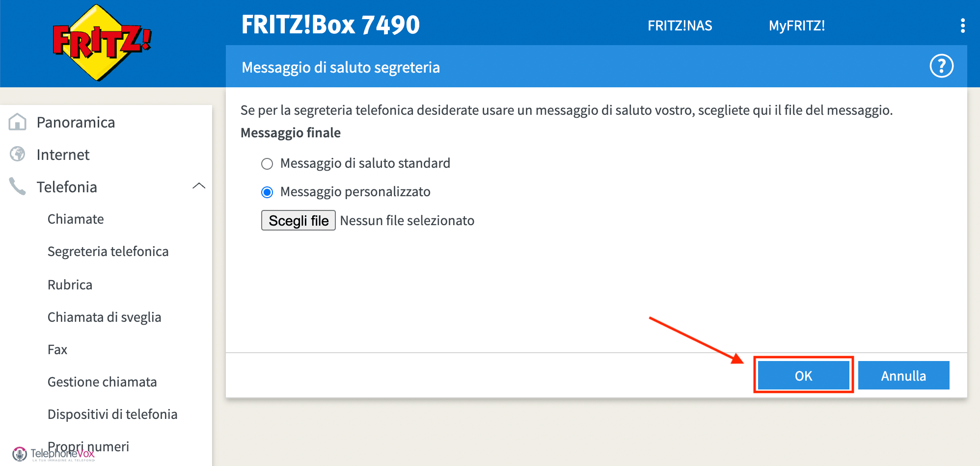Screen dimensions: 980x466
Task: Click the Scegli file button
Action: coord(299,220)
